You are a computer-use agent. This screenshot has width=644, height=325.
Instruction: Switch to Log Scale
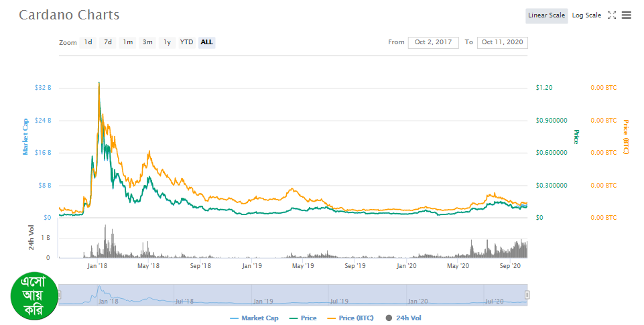pyautogui.click(x=586, y=15)
